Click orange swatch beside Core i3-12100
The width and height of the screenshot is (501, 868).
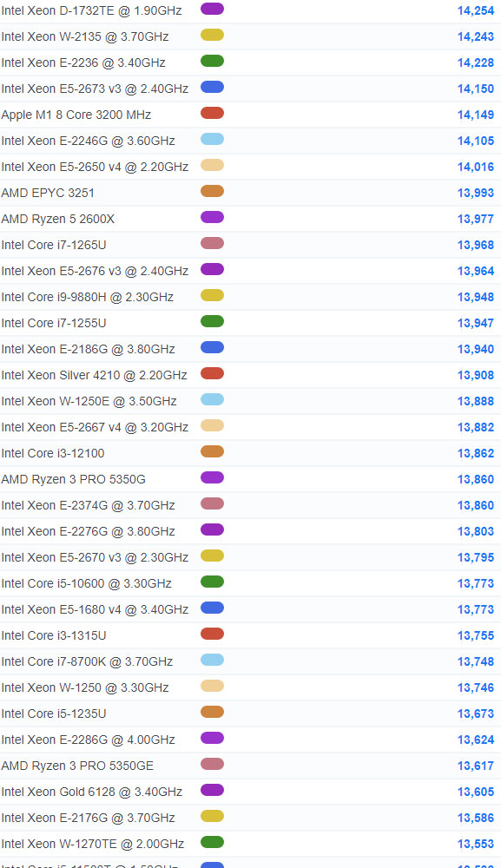pyautogui.click(x=212, y=451)
